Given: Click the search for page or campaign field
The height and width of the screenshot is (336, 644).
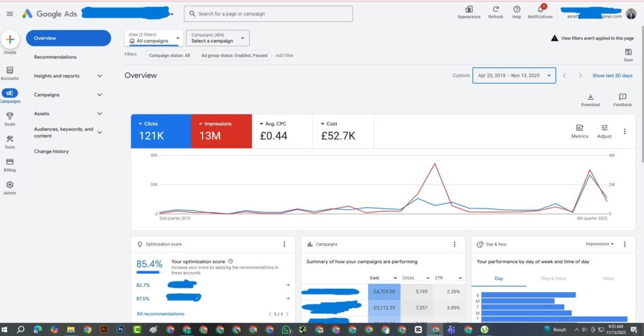Looking at the screenshot, I should [268, 14].
